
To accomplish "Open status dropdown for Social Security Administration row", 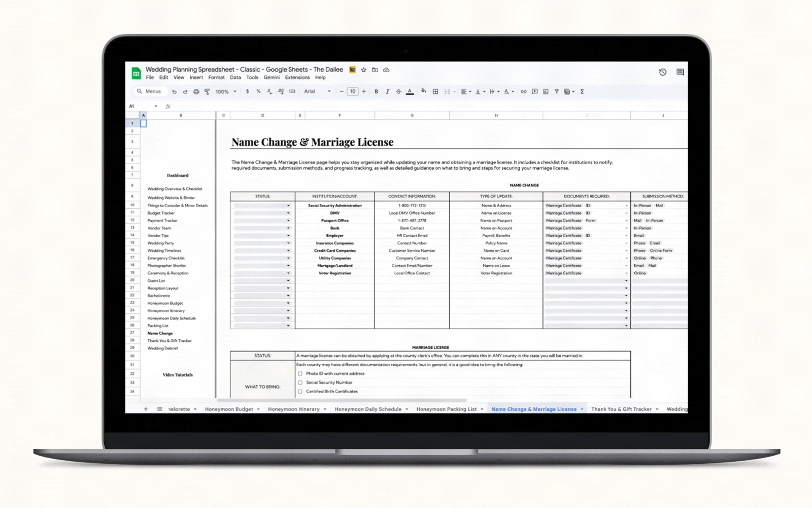I will [262, 206].
